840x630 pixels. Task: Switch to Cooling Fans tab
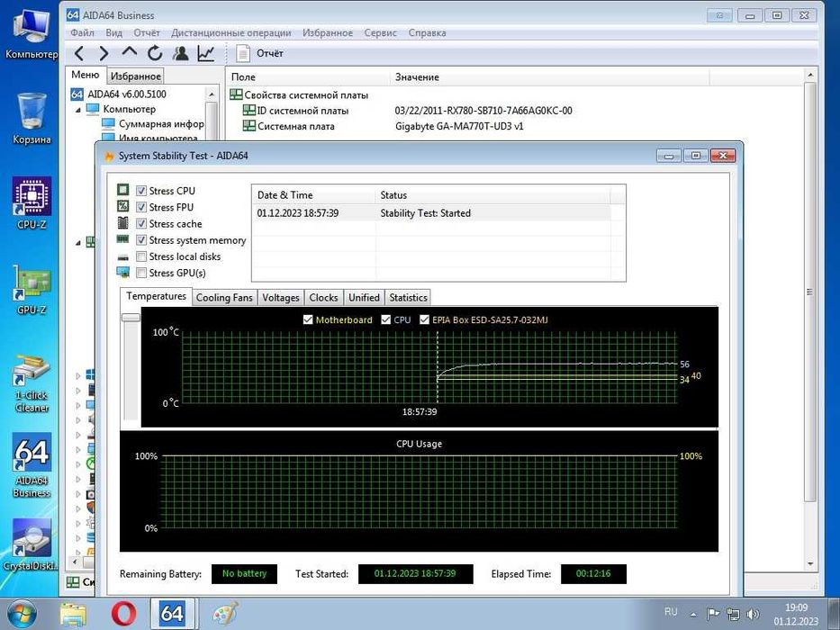click(224, 297)
